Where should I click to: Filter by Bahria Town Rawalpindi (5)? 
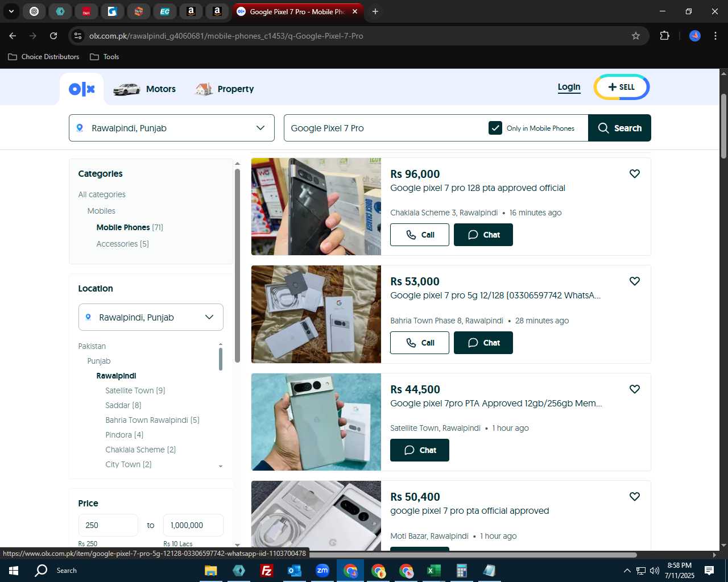tap(152, 420)
